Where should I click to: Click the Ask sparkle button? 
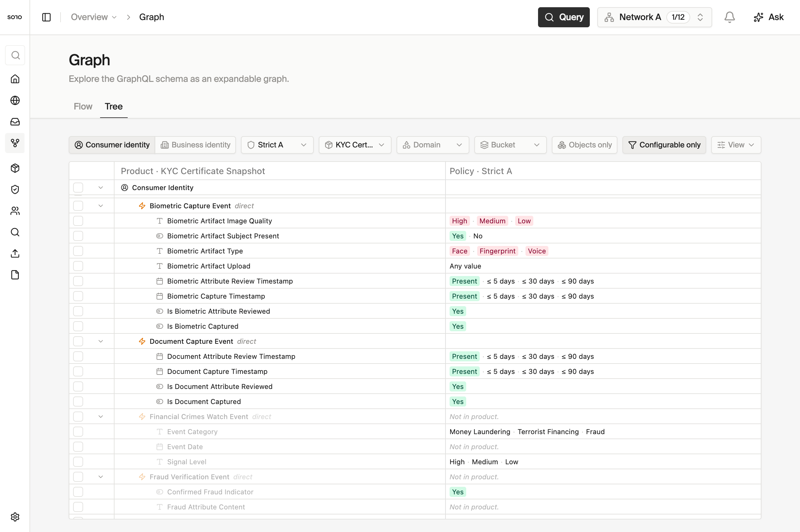768,17
